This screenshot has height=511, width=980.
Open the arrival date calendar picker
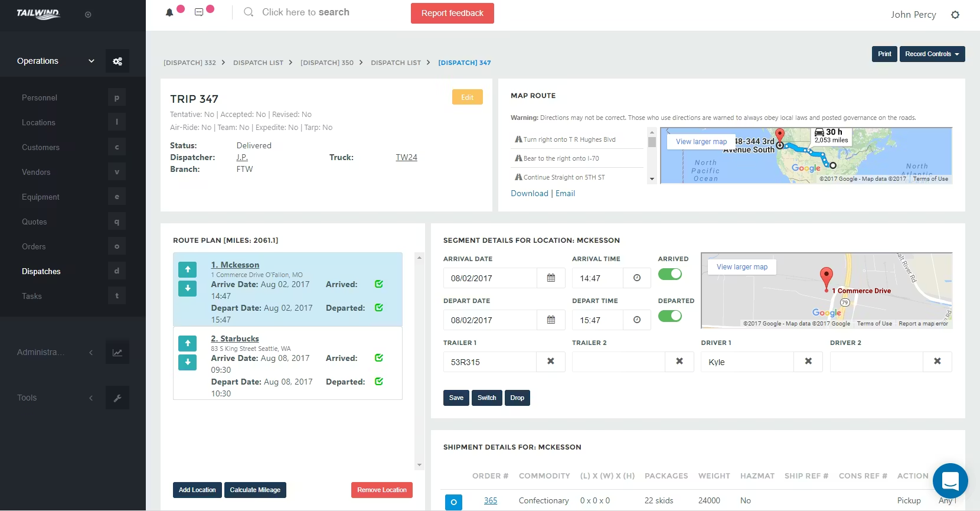tap(551, 278)
